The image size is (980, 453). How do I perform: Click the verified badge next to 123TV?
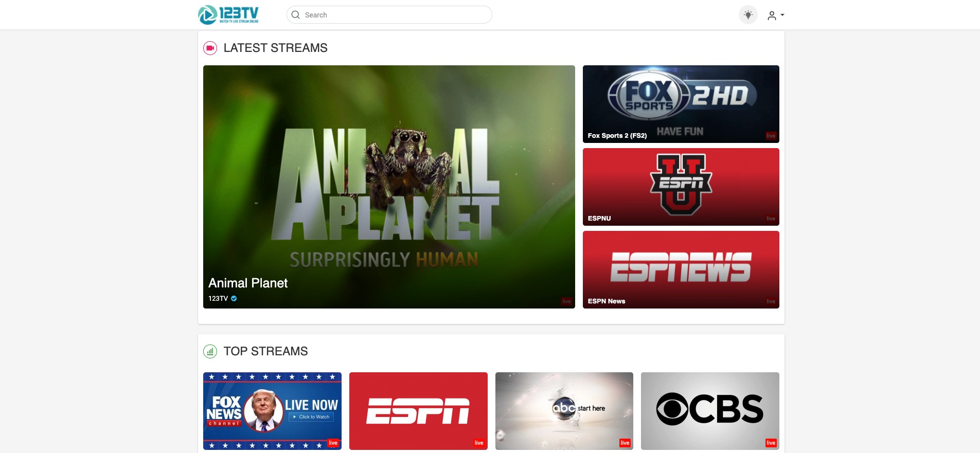tap(234, 298)
